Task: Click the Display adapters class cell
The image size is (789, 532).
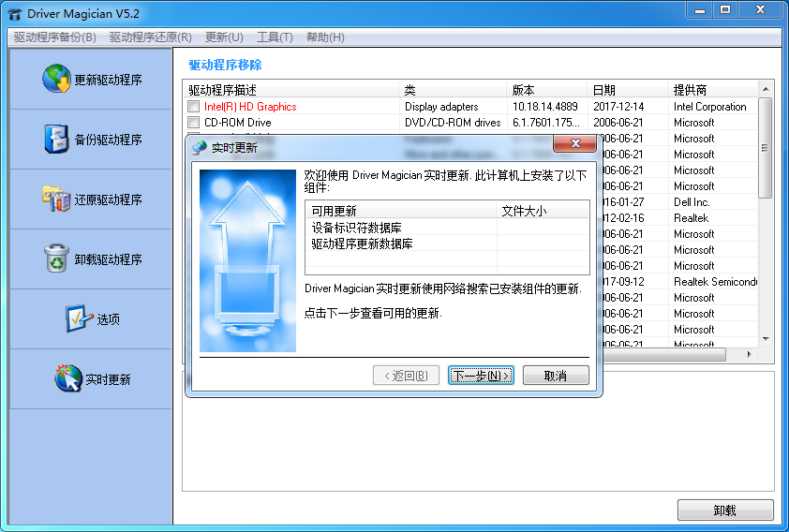Action: 441,107
